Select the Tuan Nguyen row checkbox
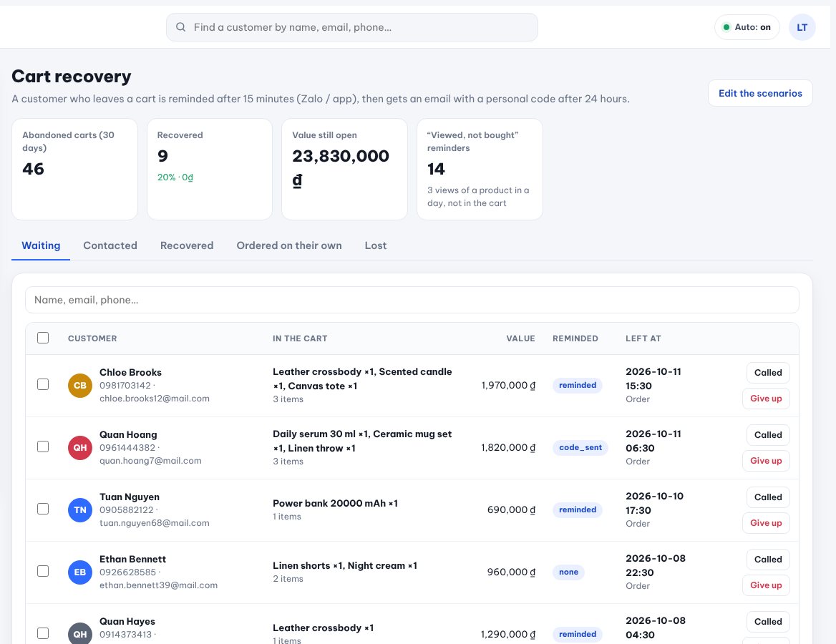 click(43, 509)
